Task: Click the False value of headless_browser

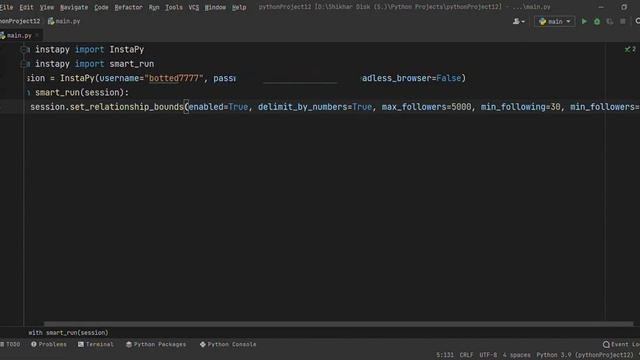Action: click(449, 78)
